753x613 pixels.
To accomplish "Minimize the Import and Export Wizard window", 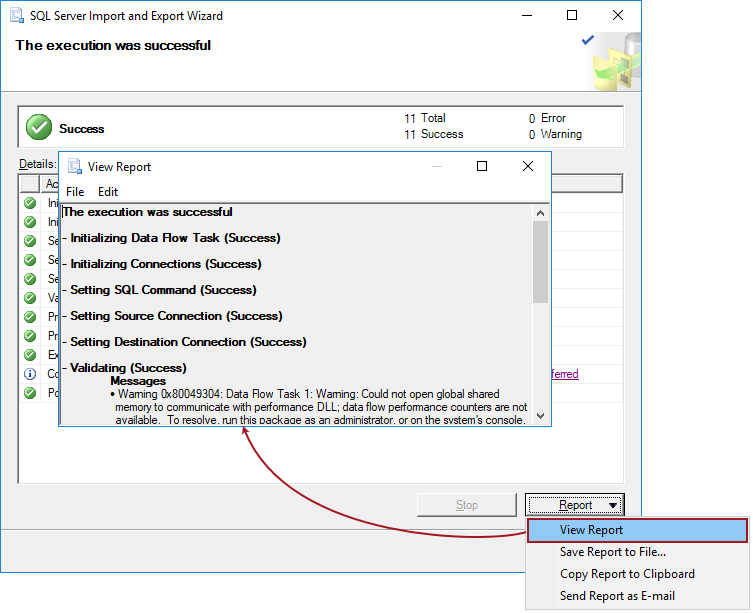I will click(527, 15).
